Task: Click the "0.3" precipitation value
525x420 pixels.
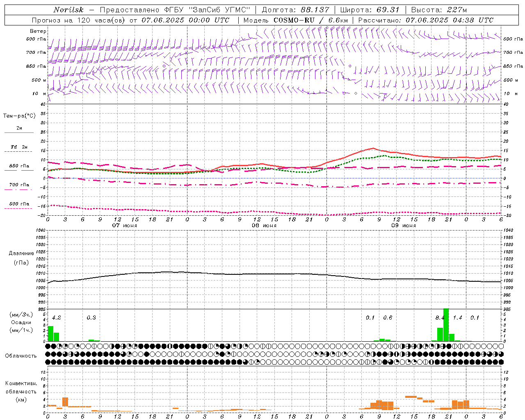Action: [91, 317]
